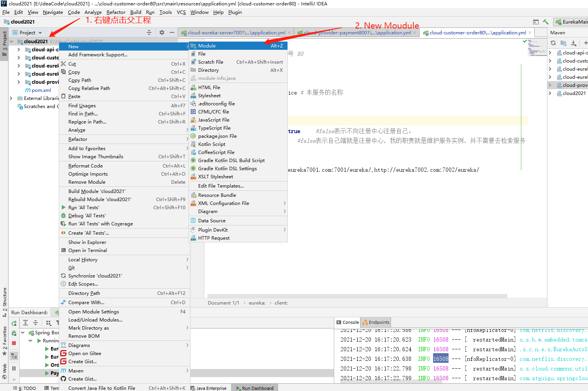Choose Directory from New submenu
Image resolution: width=588 pixels, height=391 pixels.
click(238, 70)
